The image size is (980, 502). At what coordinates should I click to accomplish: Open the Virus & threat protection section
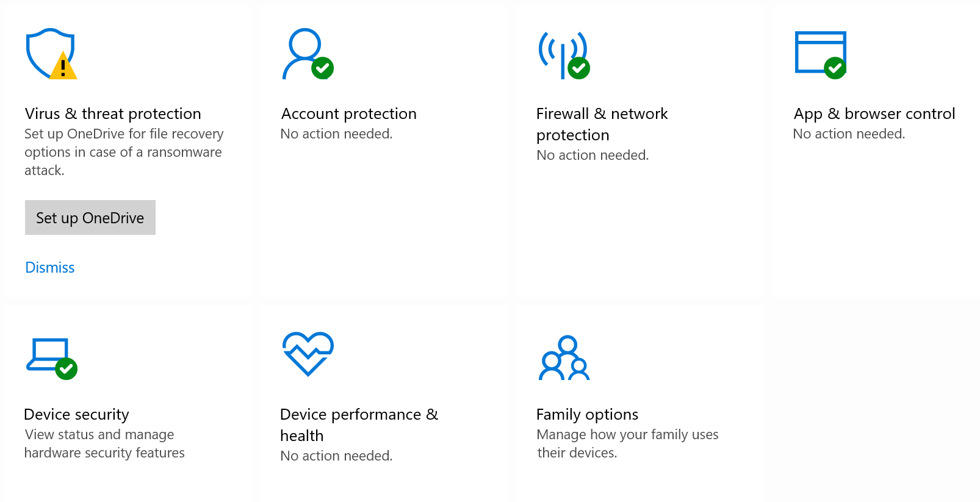coord(113,113)
